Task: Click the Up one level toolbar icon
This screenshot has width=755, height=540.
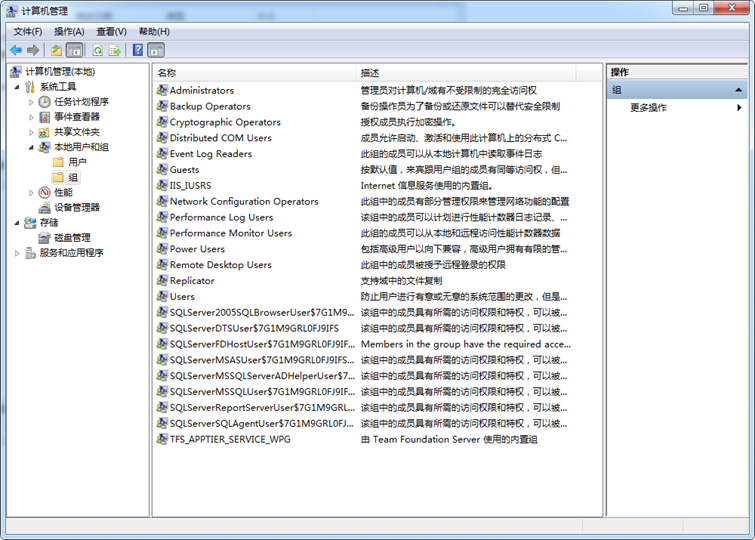Action: (x=56, y=50)
